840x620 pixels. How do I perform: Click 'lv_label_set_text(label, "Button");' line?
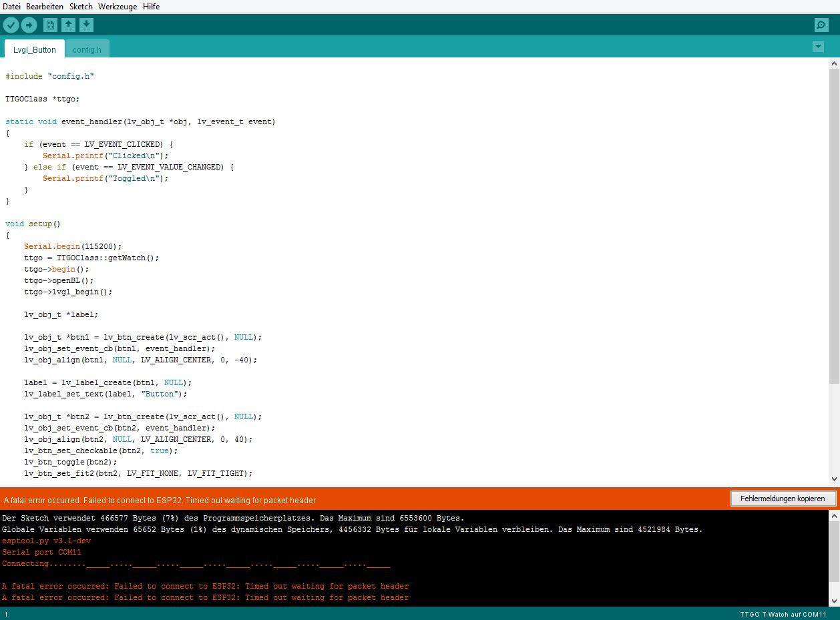point(106,394)
